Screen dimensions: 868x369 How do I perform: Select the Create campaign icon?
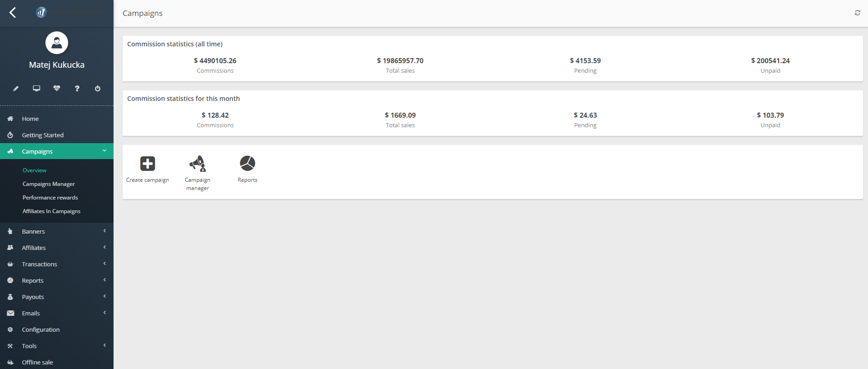point(147,163)
